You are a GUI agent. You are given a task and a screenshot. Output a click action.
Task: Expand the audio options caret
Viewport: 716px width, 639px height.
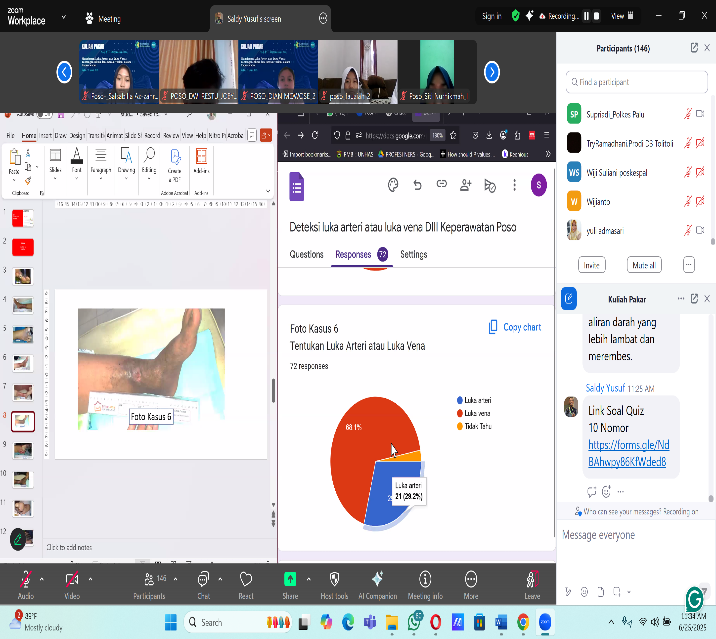42,579
